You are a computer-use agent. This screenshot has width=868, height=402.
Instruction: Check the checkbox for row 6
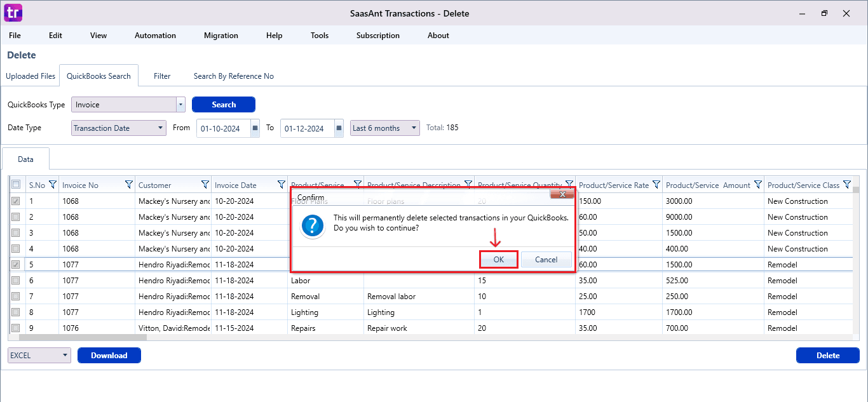point(16,280)
